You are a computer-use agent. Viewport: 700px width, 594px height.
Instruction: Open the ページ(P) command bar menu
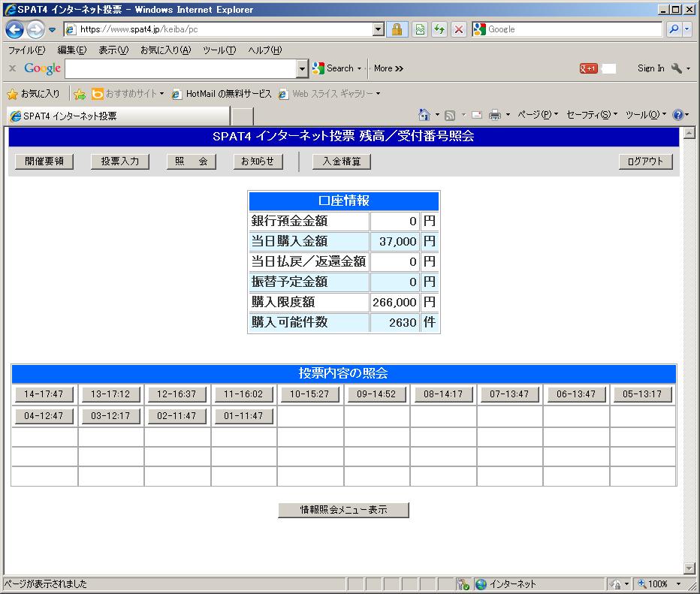[x=538, y=115]
